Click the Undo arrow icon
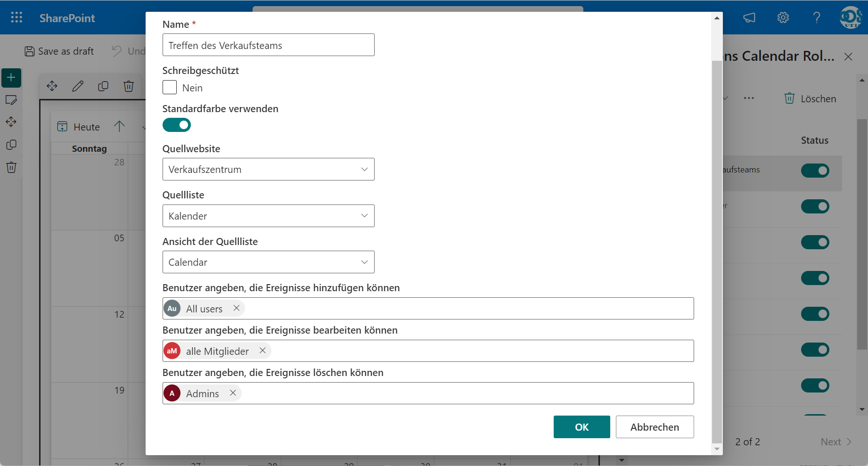Image resolution: width=868 pixels, height=466 pixels. pyautogui.click(x=116, y=51)
